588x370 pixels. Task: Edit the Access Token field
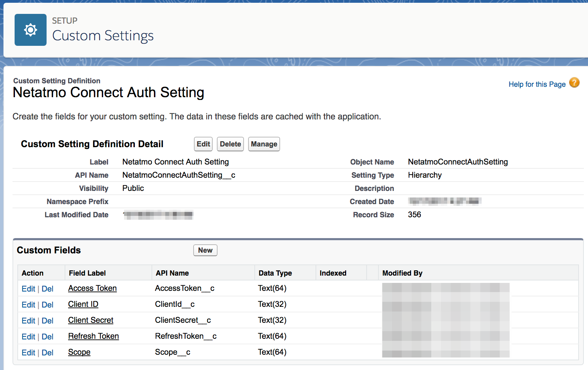tap(28, 289)
